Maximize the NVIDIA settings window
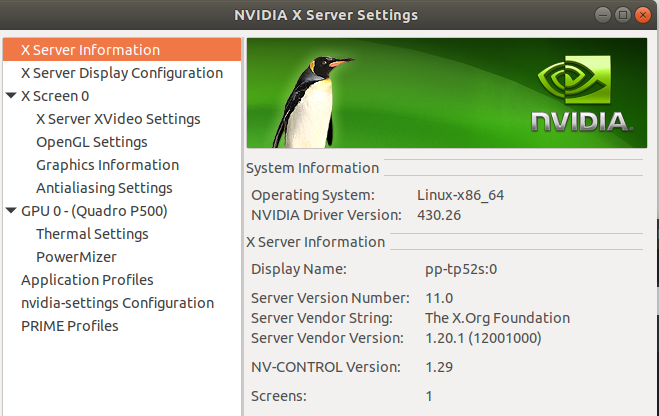659x416 pixels. 623,15
